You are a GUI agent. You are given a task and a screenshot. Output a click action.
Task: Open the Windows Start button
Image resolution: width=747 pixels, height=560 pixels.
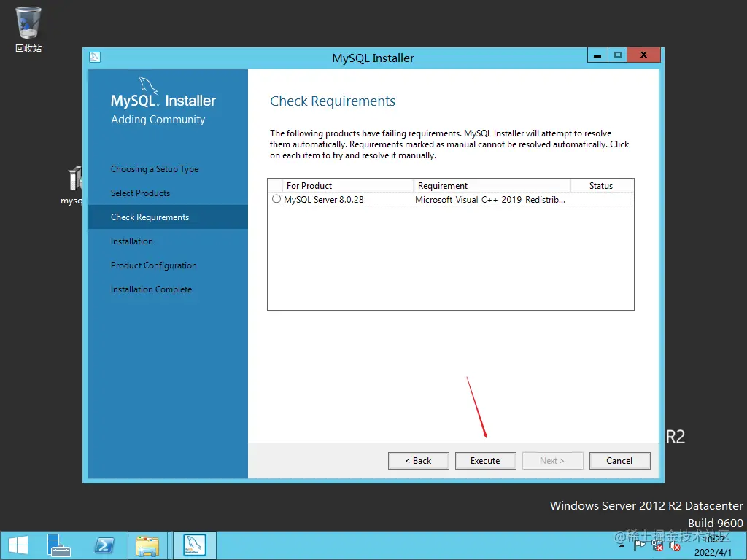point(18,545)
